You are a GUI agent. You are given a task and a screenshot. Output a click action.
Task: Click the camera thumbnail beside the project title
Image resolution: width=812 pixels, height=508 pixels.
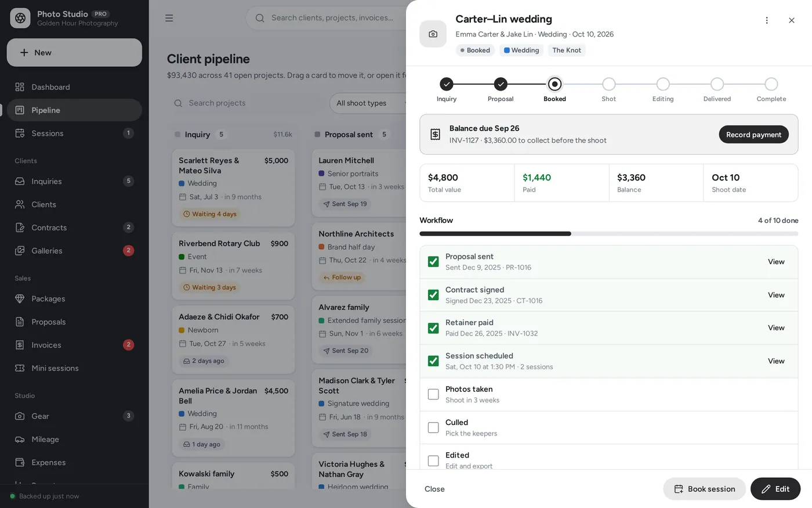coord(433,34)
